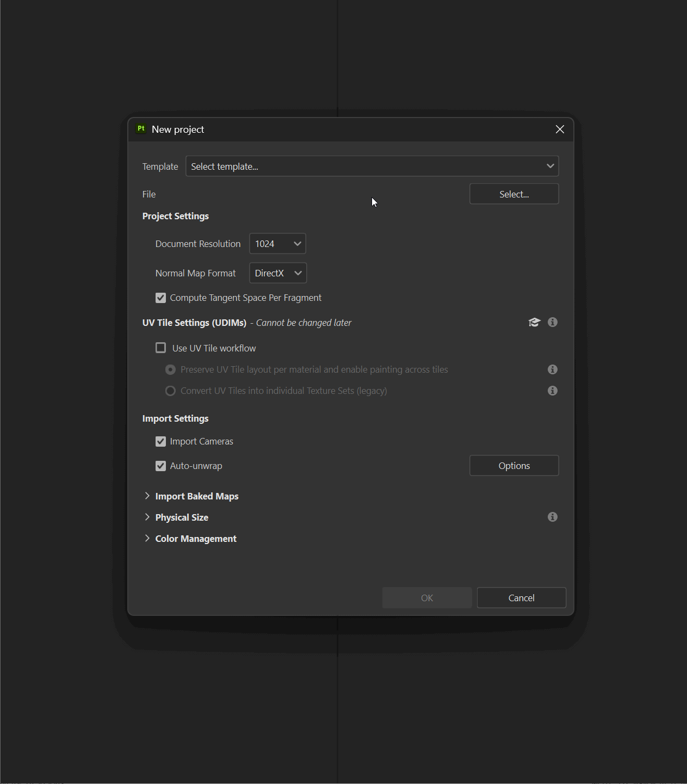Toggle the Auto-unwrap checkbox
Viewport: 687px width, 784px height.
(160, 466)
